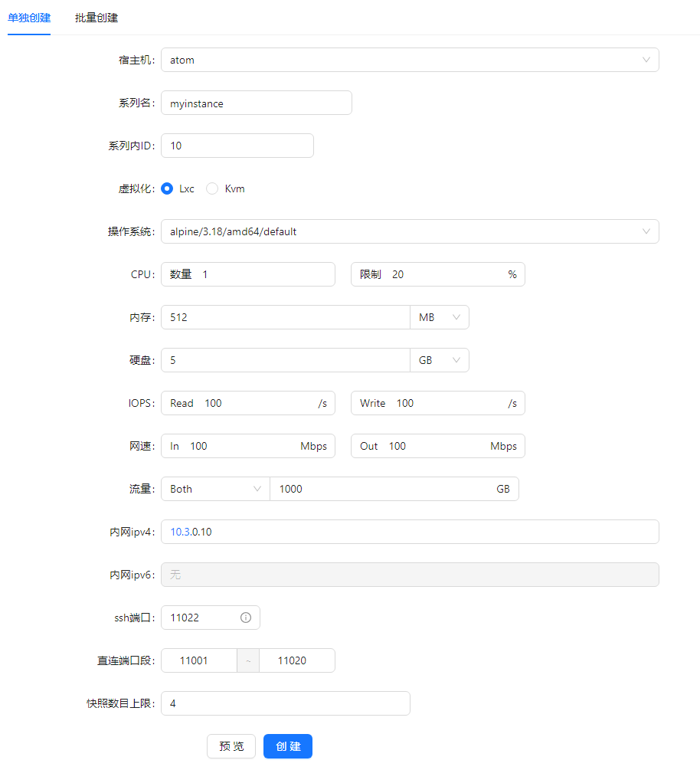Image resolution: width=700 pixels, height=770 pixels.
Task: Switch to the 批量创建 tab
Action: click(x=96, y=17)
